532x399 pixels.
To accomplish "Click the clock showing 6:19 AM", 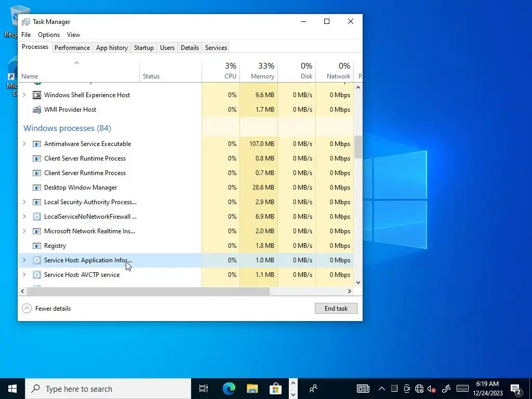I will tap(487, 389).
